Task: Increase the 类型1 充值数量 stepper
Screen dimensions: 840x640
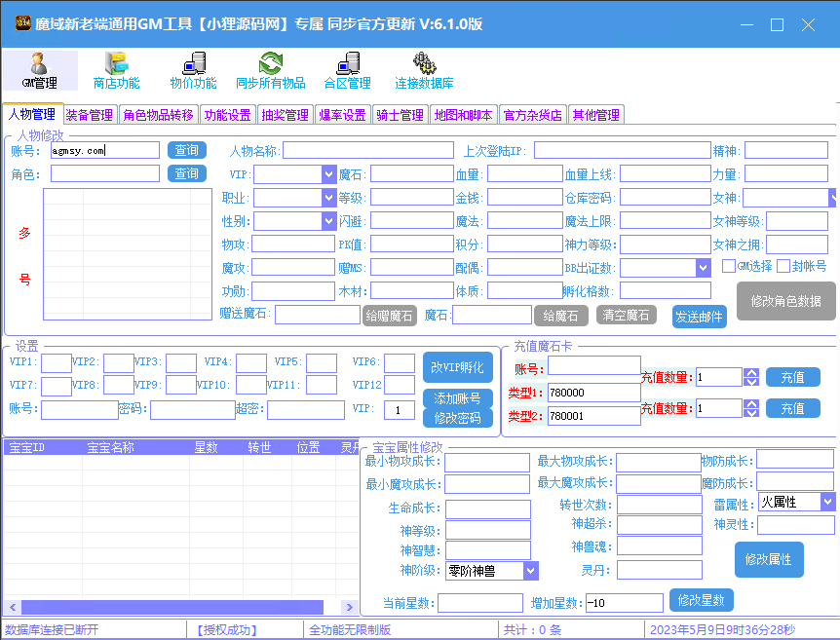Action: coord(750,372)
